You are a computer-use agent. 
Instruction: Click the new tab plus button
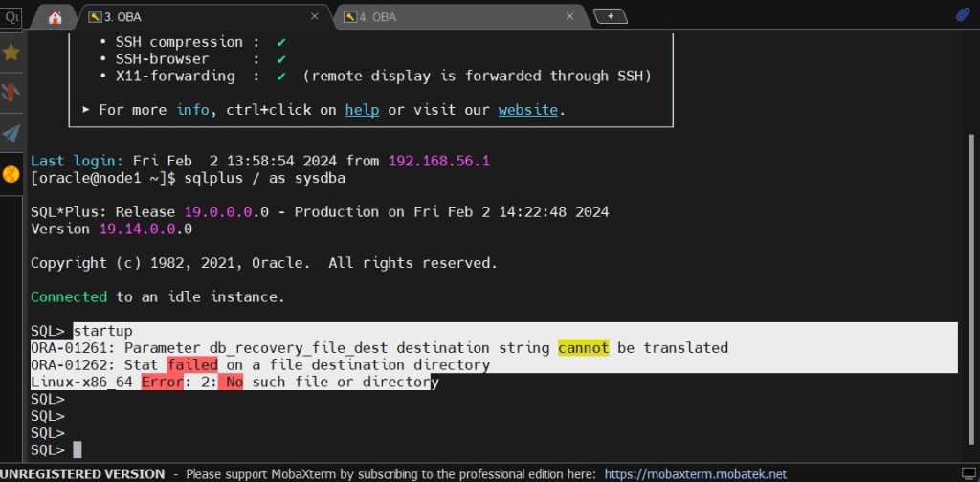610,16
